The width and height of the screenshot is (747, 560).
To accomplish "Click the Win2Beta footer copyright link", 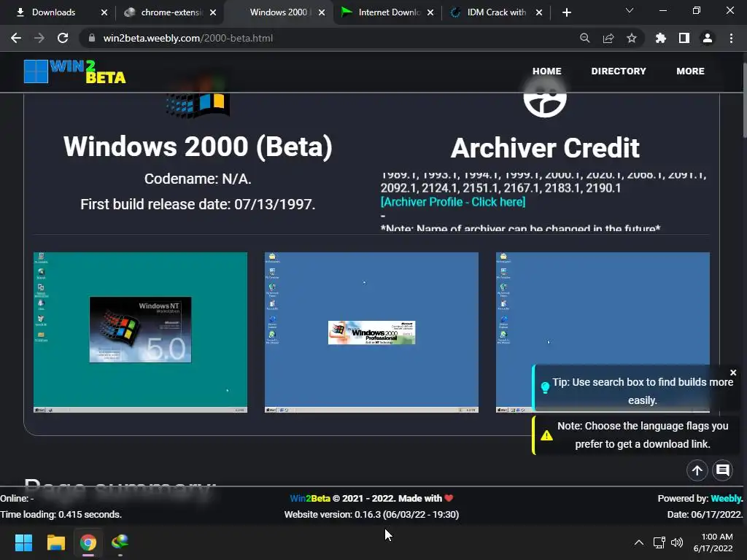I will point(309,498).
